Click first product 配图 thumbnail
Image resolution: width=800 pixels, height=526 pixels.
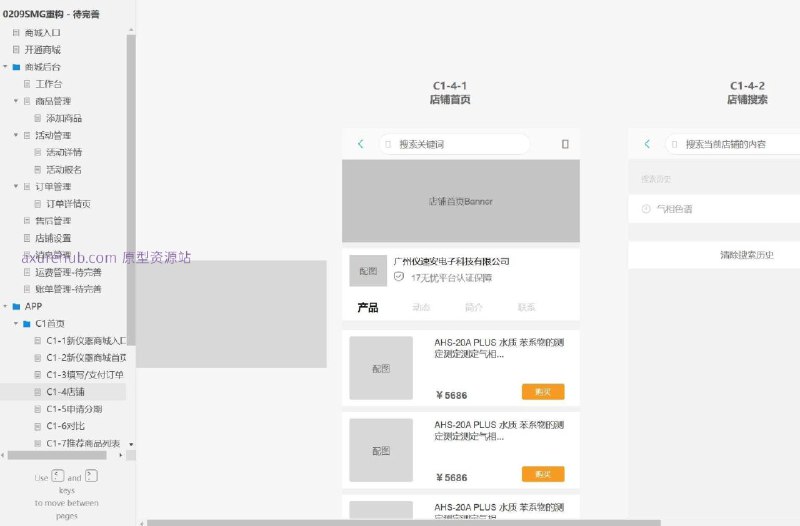[x=381, y=368]
